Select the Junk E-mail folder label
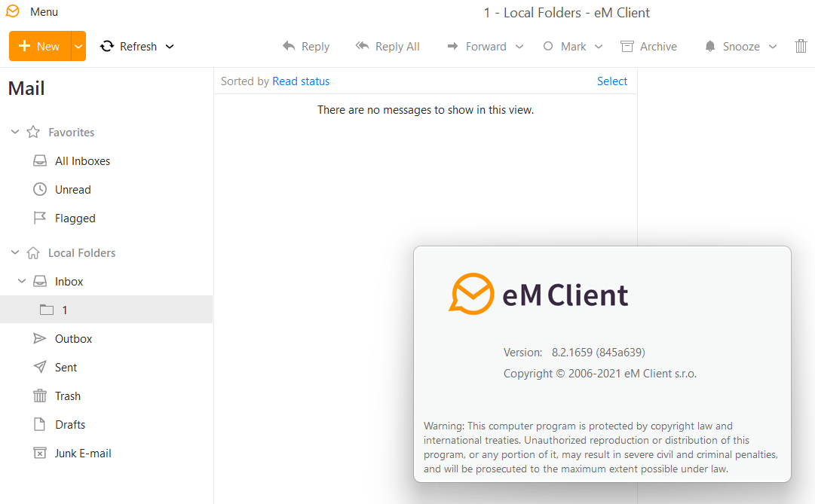This screenshot has width=815, height=504. (83, 453)
